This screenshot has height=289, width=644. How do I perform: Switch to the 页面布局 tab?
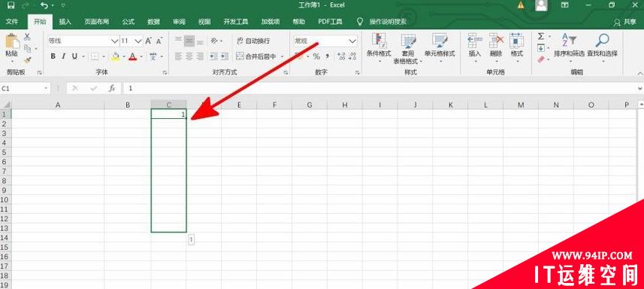pyautogui.click(x=96, y=22)
